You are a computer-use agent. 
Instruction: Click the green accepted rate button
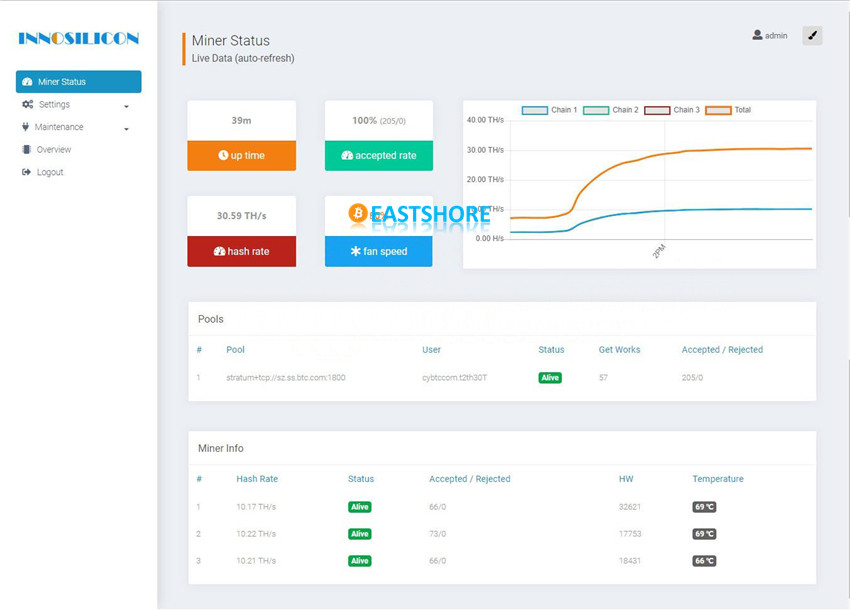pyautogui.click(x=379, y=156)
